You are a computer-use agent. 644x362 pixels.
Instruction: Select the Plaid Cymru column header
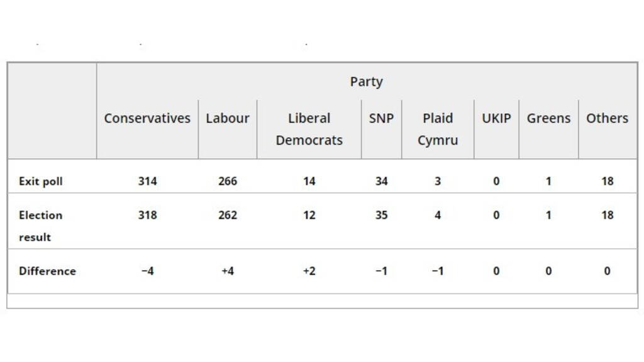[438, 129]
